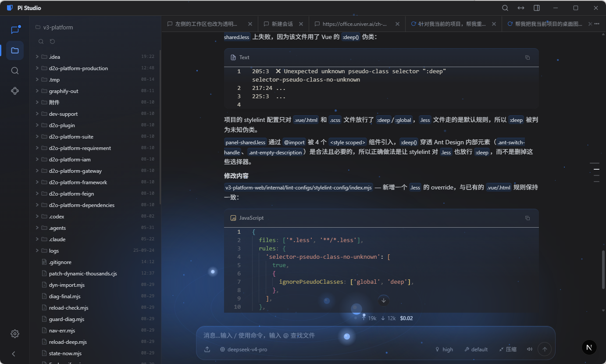Click the 压缩 compress button
Screen dimensions: 606x364
coord(507,350)
